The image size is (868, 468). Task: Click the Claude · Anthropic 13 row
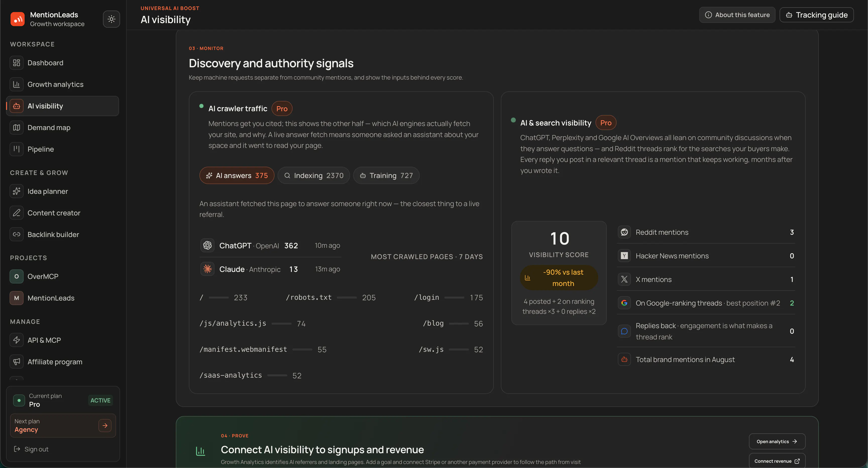pos(270,269)
